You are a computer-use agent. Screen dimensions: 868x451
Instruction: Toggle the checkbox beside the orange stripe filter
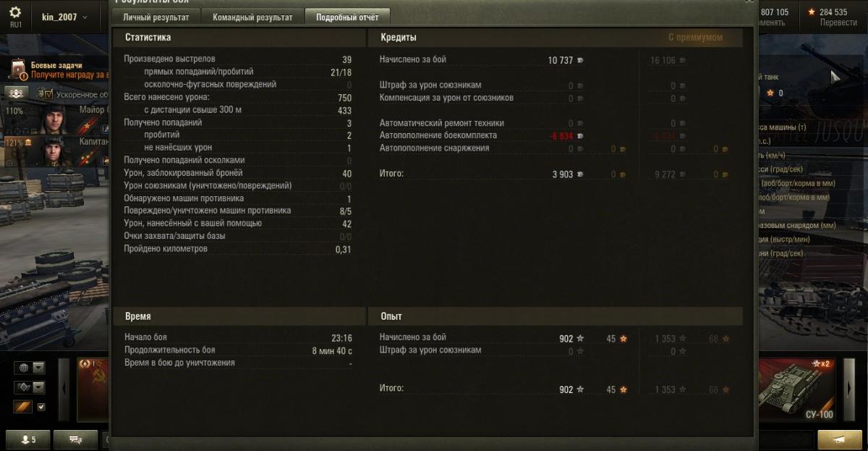click(x=41, y=407)
